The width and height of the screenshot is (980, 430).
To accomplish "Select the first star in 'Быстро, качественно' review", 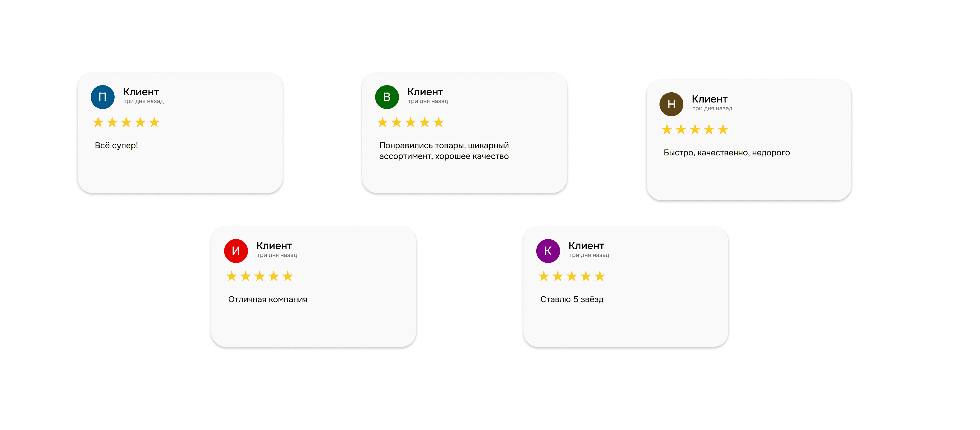I will pos(667,129).
